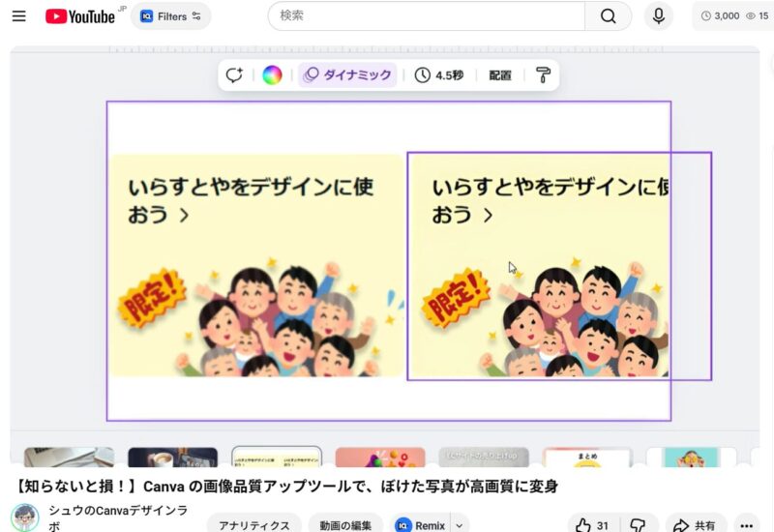This screenshot has height=532, width=774.
Task: Click the video title text
Action: (x=286, y=487)
